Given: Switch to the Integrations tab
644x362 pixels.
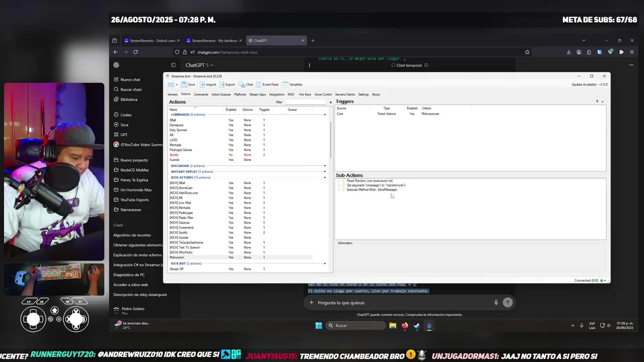Looking at the screenshot, I should [x=277, y=95].
